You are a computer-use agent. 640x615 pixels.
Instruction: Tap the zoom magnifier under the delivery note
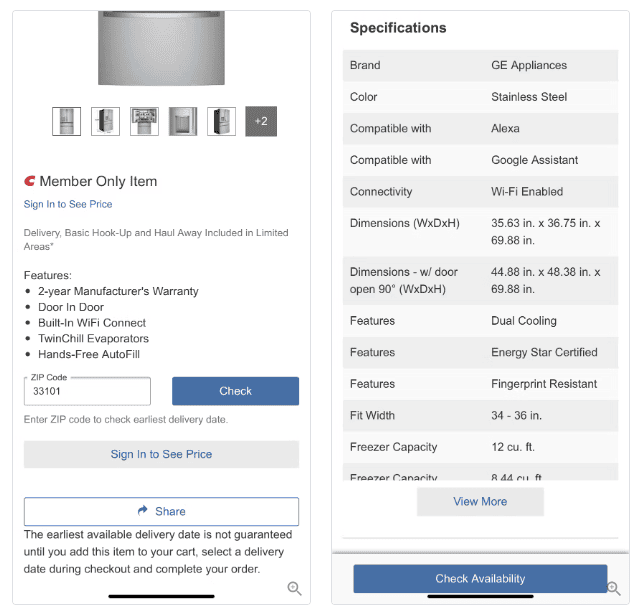pos(295,589)
